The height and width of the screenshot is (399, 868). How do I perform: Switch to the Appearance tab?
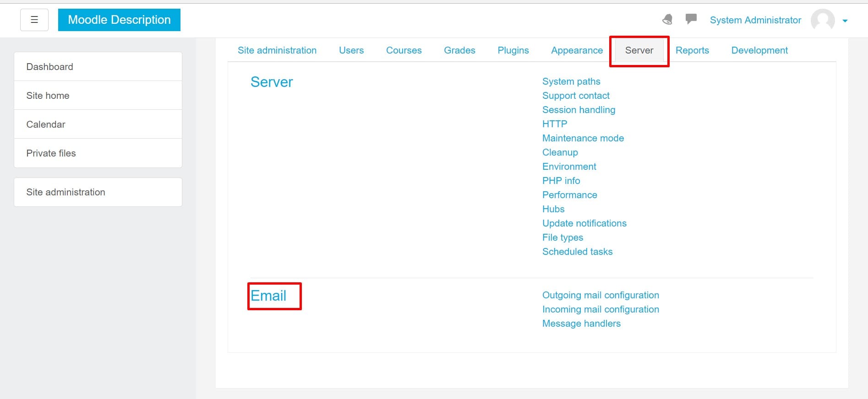(x=577, y=50)
